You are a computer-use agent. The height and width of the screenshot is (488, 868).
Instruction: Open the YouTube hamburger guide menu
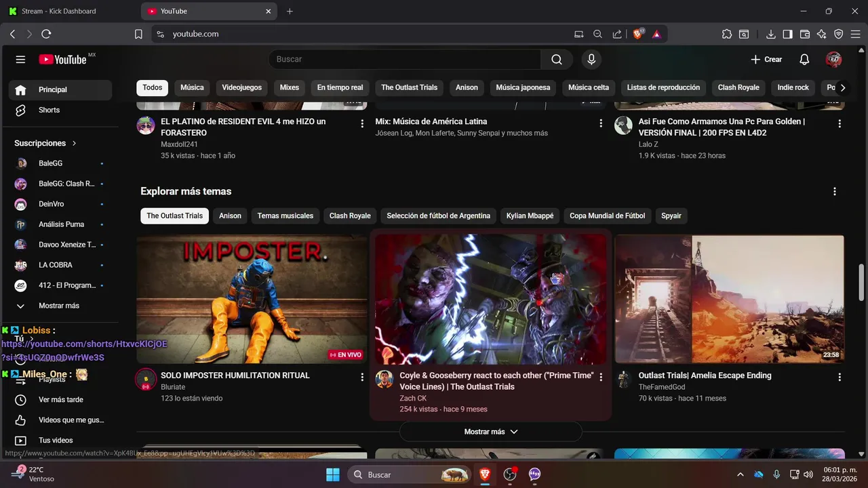point(20,60)
